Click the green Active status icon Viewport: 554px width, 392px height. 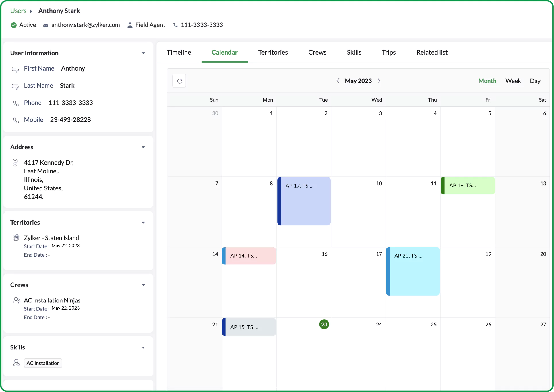(x=13, y=25)
